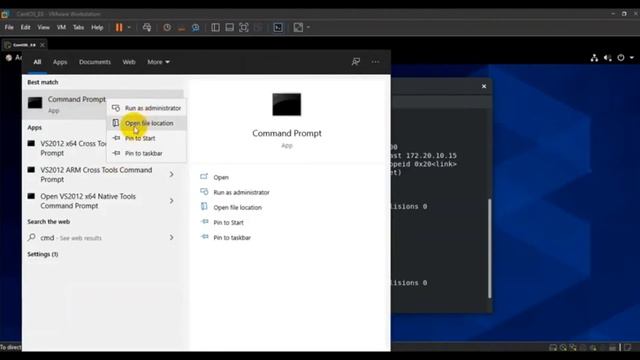The height and width of the screenshot is (360, 640).
Task: Click Open in the preview pane
Action: [221, 177]
